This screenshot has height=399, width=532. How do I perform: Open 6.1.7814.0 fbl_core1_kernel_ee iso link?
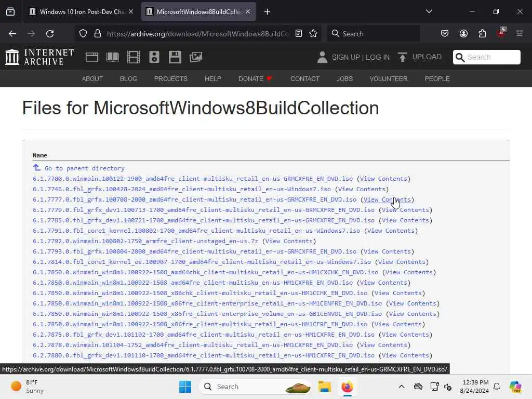(x=202, y=262)
